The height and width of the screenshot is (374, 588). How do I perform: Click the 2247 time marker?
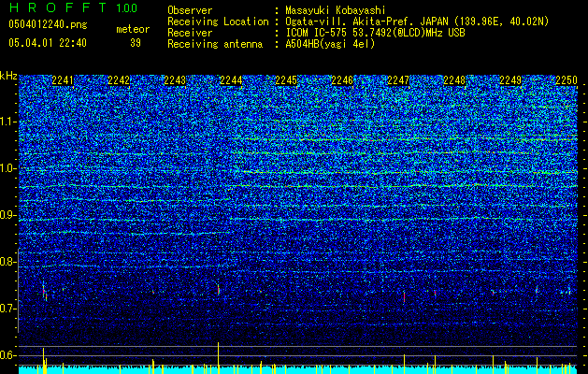(398, 80)
